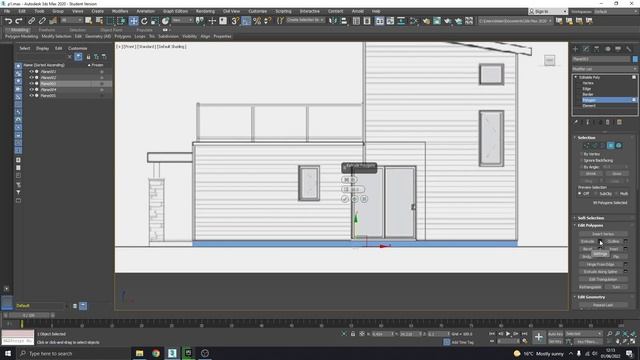Click the Extrude button in Edit Polygons
This screenshot has width=640, height=360.
click(x=588, y=241)
